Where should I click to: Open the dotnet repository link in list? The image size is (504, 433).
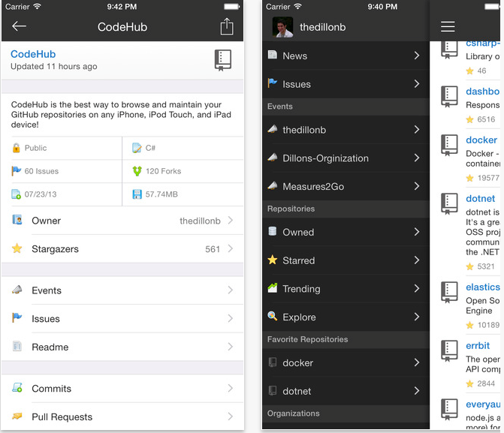tap(481, 199)
